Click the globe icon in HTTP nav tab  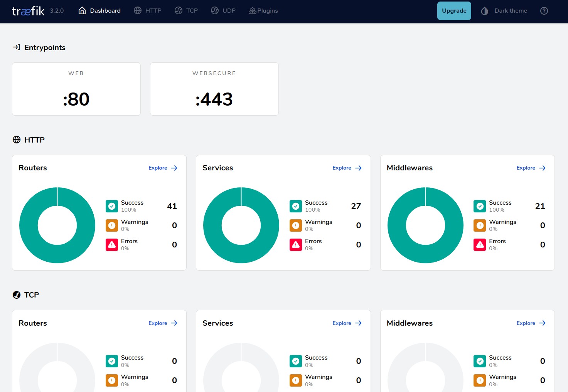(138, 11)
